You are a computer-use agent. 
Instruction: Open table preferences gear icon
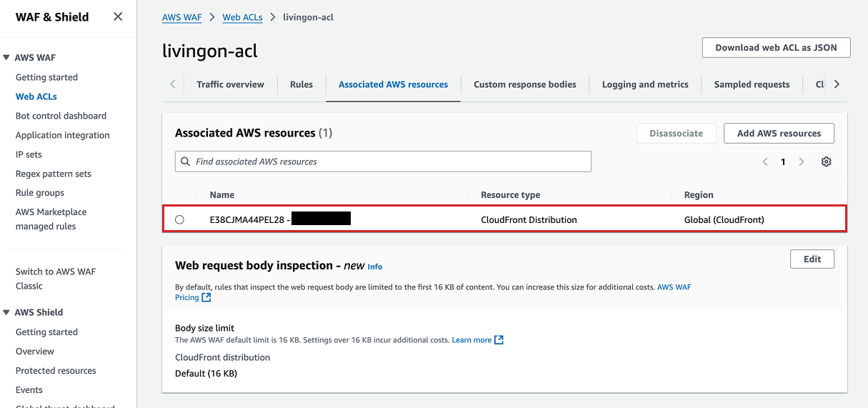827,162
